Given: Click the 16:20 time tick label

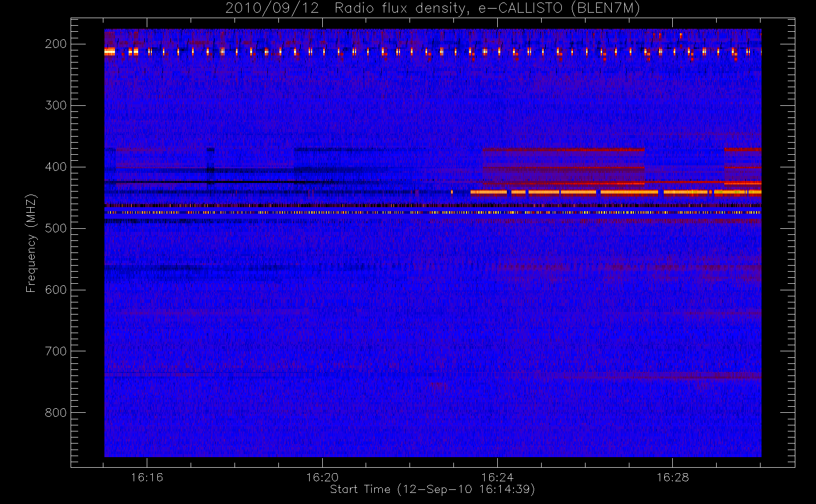Looking at the screenshot, I should click(x=322, y=477).
